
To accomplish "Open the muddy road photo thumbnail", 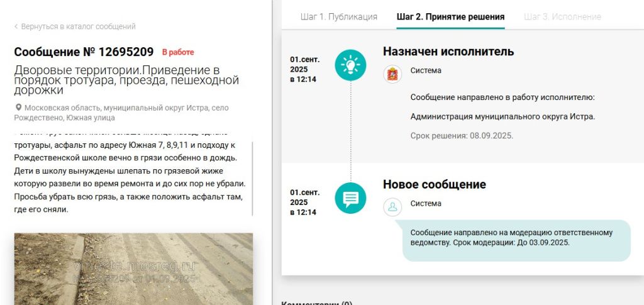I will click(x=133, y=269).
